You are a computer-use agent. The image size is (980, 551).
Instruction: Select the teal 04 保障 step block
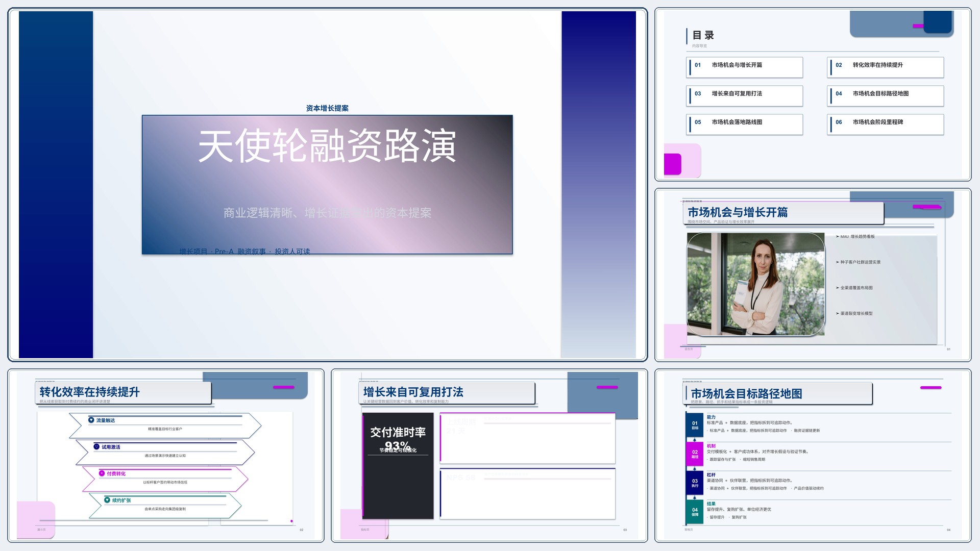[x=695, y=512]
